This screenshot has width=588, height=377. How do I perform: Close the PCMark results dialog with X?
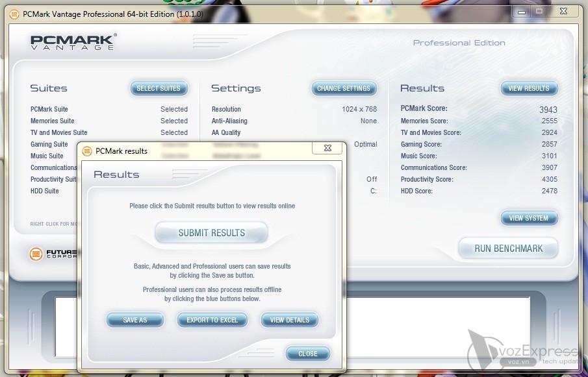coord(326,149)
